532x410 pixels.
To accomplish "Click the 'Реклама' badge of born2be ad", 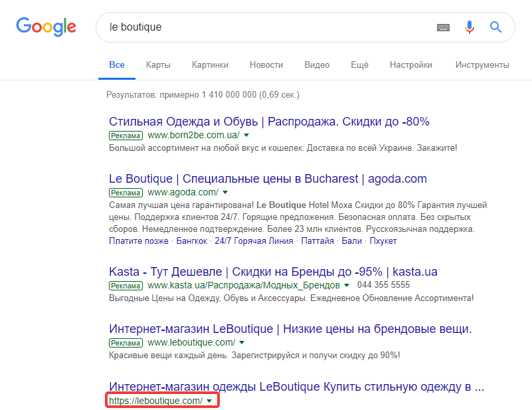I will [126, 136].
